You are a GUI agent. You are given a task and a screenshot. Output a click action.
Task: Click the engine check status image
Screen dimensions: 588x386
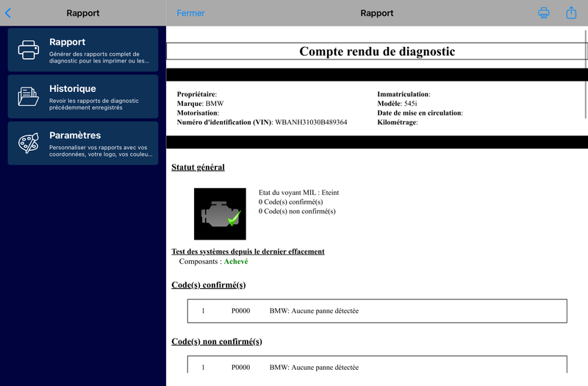point(220,214)
